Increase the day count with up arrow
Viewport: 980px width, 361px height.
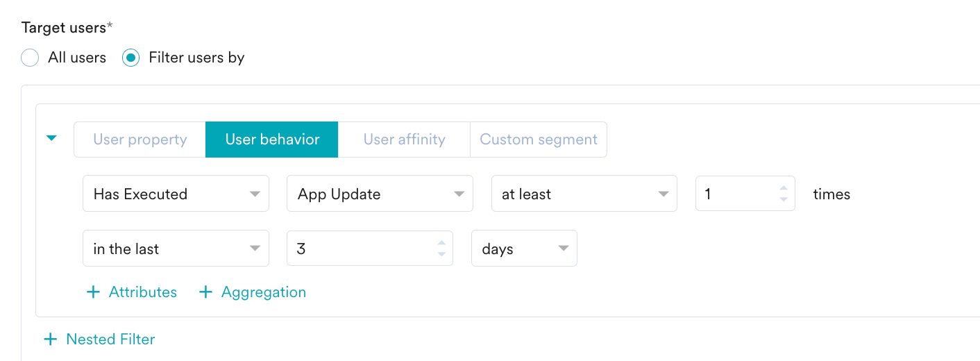(x=441, y=243)
